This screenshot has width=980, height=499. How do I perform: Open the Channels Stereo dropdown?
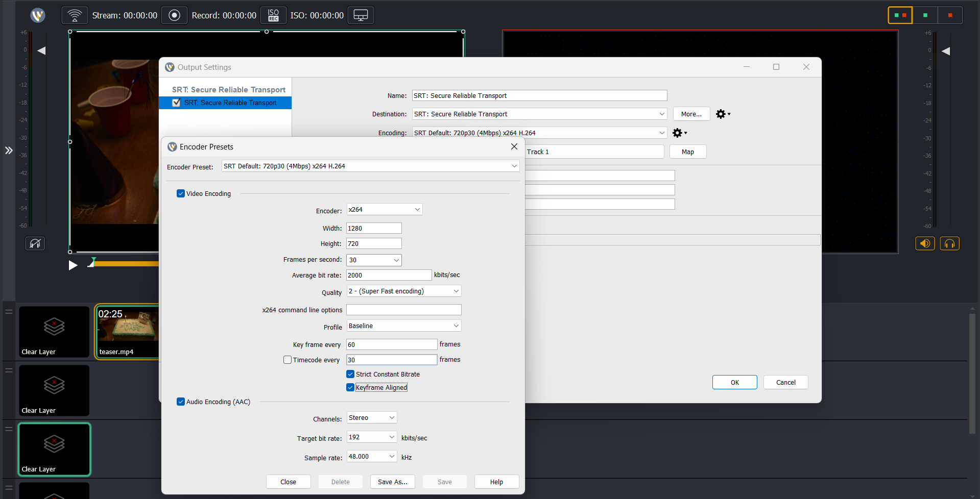click(372, 417)
